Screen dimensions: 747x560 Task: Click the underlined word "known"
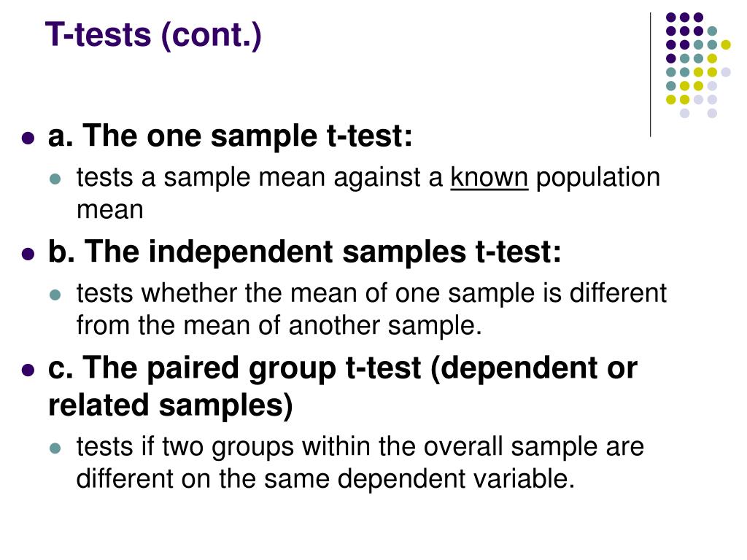pos(489,178)
